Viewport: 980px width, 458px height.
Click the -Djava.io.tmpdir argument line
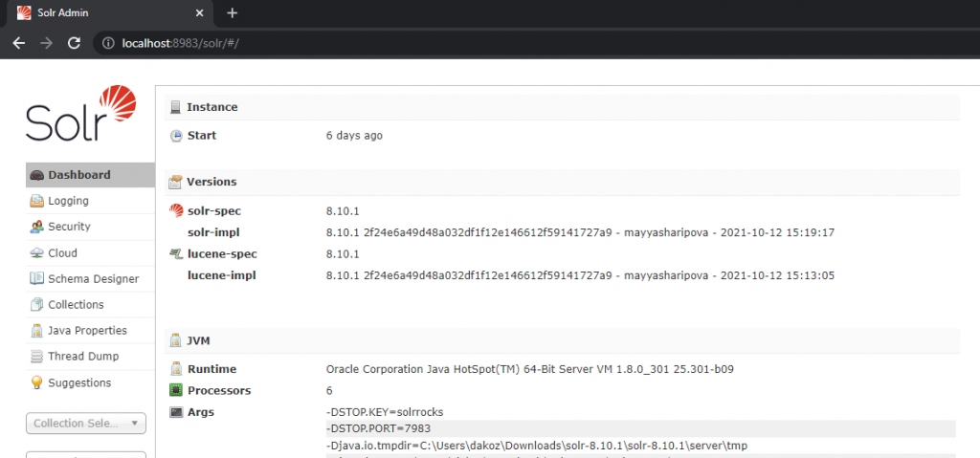(x=537, y=446)
